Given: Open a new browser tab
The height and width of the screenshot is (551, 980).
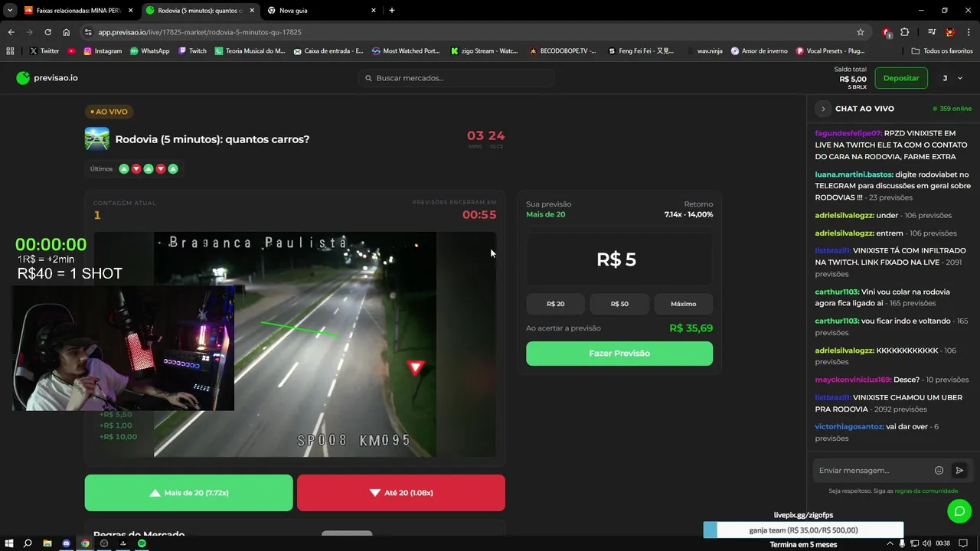Looking at the screenshot, I should pyautogui.click(x=392, y=11).
